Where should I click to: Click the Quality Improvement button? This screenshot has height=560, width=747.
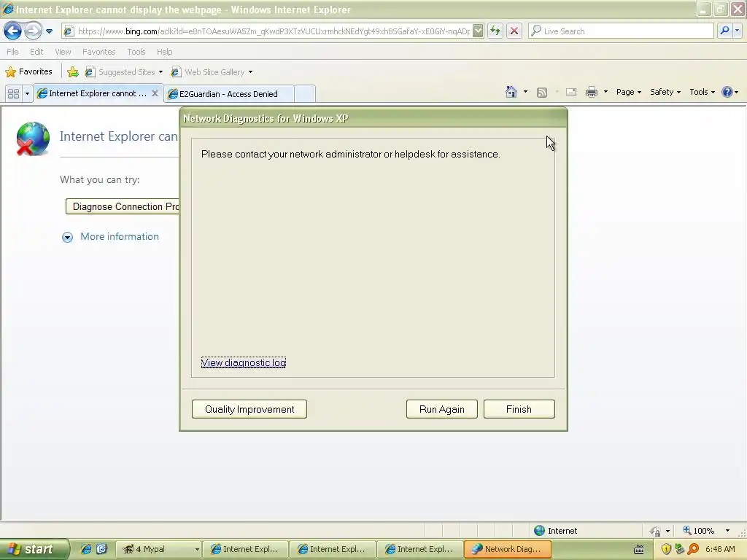point(249,409)
